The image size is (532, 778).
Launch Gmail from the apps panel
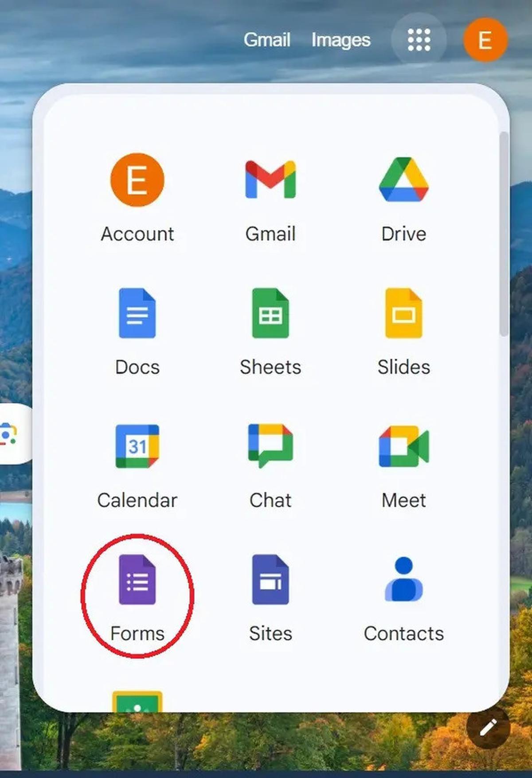(x=270, y=180)
